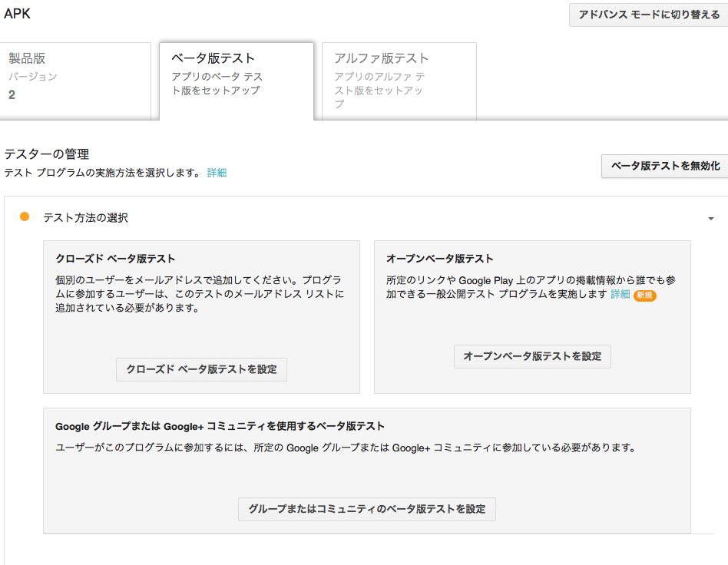This screenshot has width=728, height=565.
Task: Click the orange 新規 badge
Action: [x=644, y=296]
